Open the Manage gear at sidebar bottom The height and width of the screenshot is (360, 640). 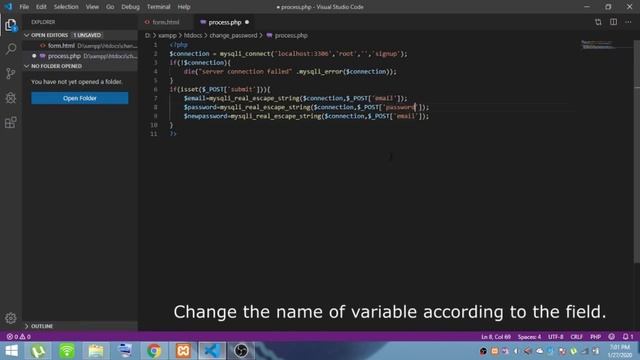(x=11, y=318)
